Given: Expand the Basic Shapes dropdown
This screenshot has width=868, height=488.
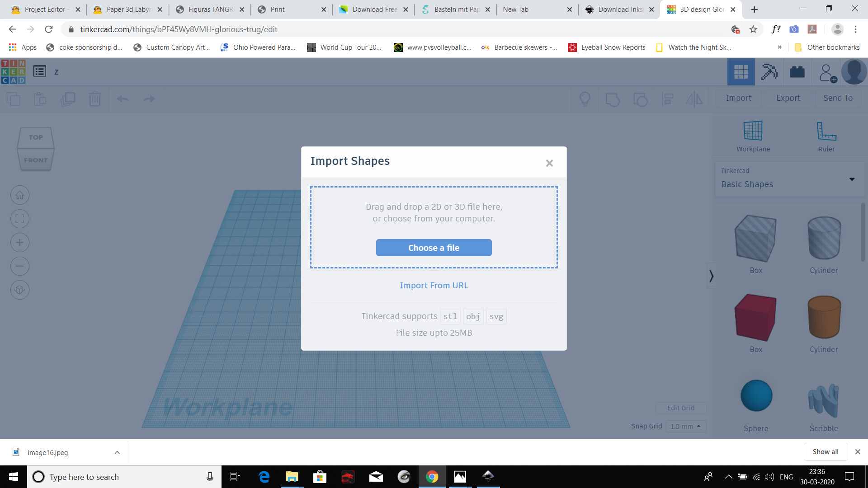Looking at the screenshot, I should click(852, 179).
